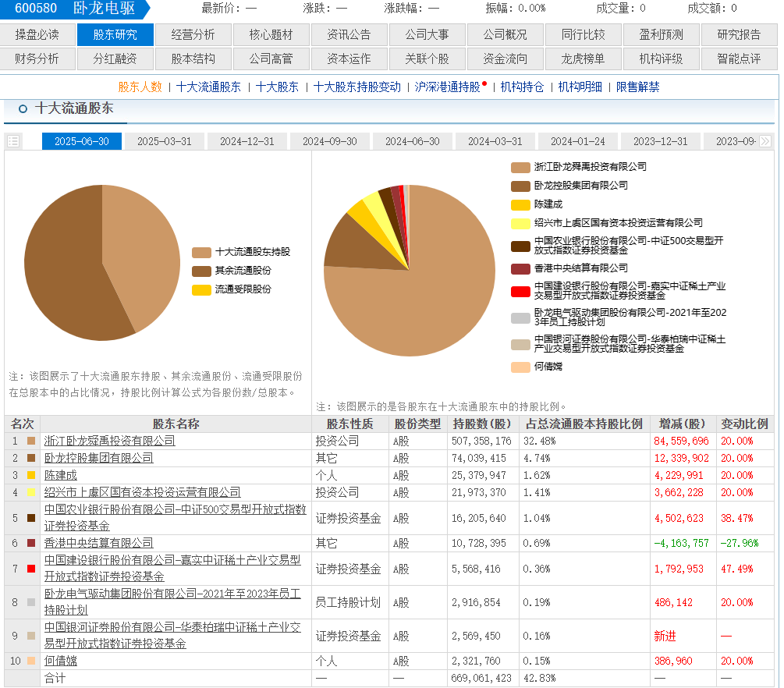Select the 2023-12-31 report date
Viewport: 784px width, 688px height.
tap(661, 141)
